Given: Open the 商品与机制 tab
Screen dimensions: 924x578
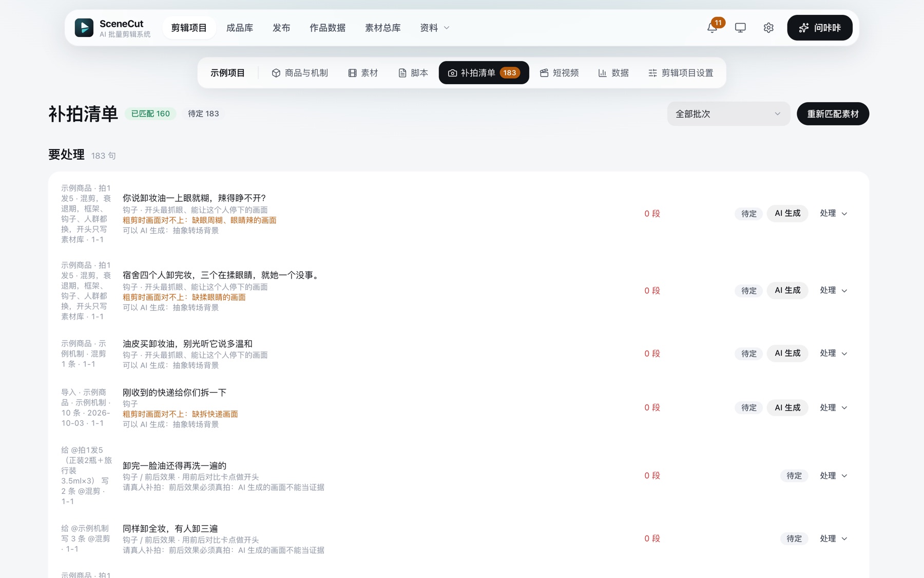Looking at the screenshot, I should [300, 73].
